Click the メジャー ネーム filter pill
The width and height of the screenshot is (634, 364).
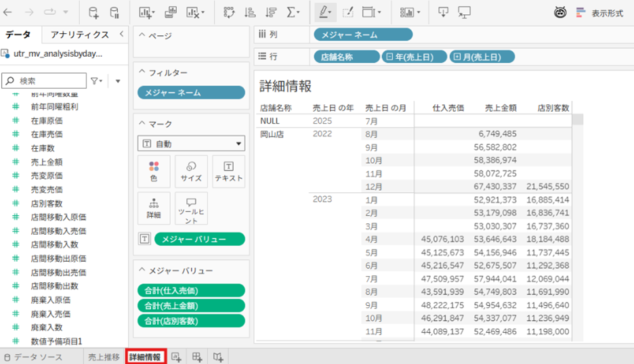pyautogui.click(x=191, y=93)
